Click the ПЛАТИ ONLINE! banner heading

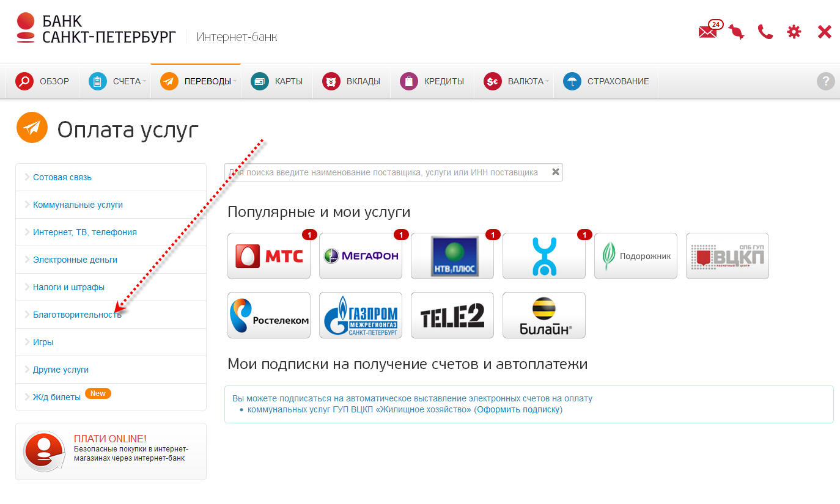tap(110, 439)
